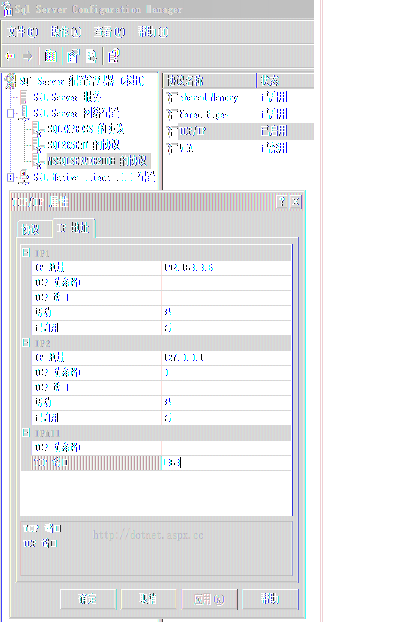Click the Forward arrow in the toolbar

pos(27,56)
